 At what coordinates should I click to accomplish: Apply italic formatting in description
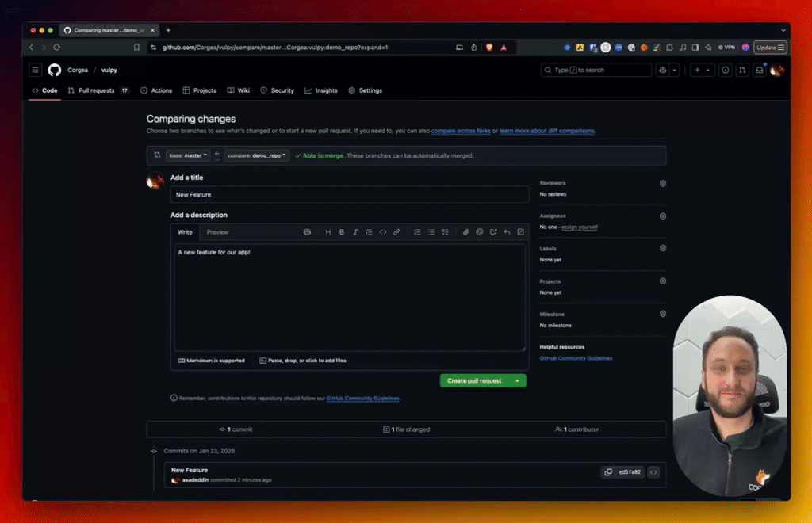[355, 232]
